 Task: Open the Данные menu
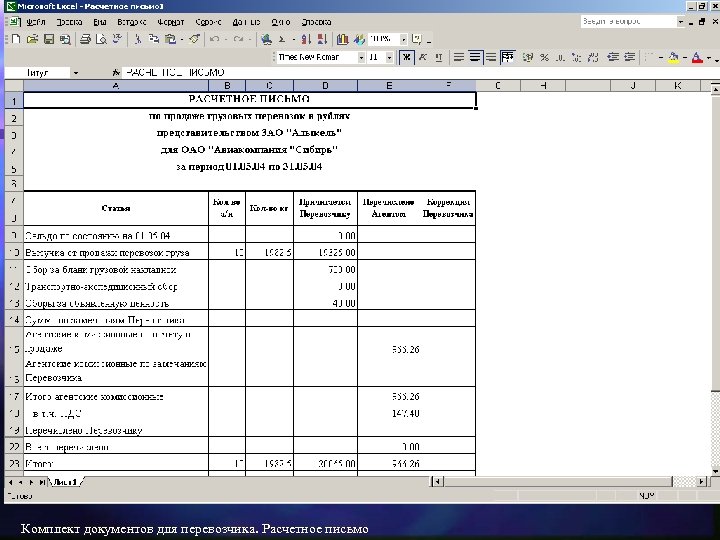tap(246, 22)
